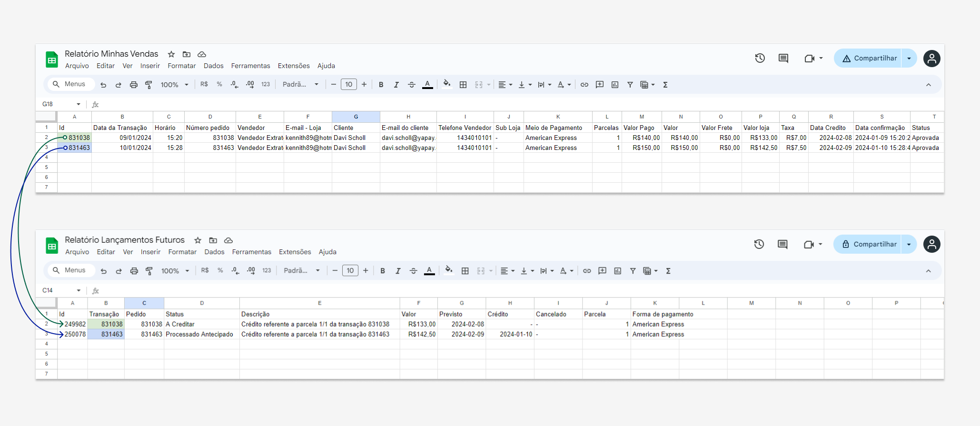This screenshot has width=980, height=426.
Task: Click font size field 10 in Lançamentos Futuros
Action: click(350, 271)
